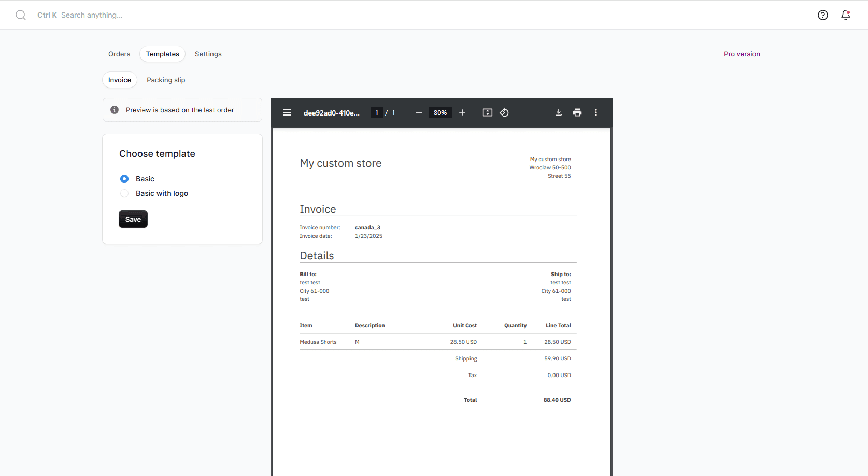Print the invoice preview
Screen dimensions: 868x476
577,112
